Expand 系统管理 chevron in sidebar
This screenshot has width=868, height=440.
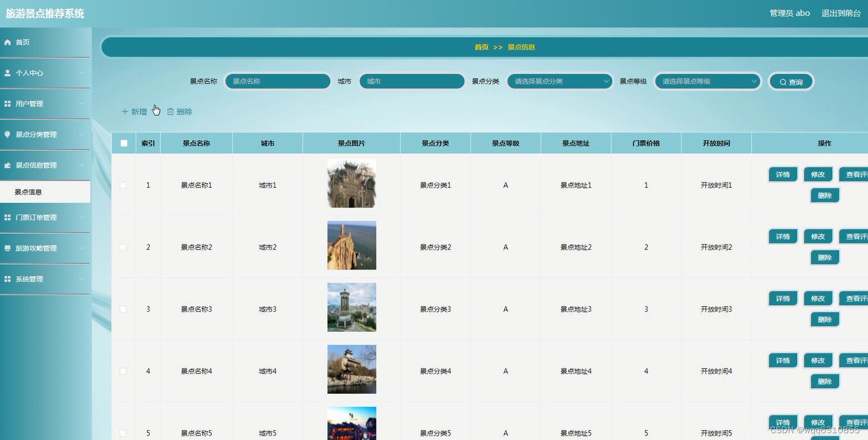pos(82,279)
